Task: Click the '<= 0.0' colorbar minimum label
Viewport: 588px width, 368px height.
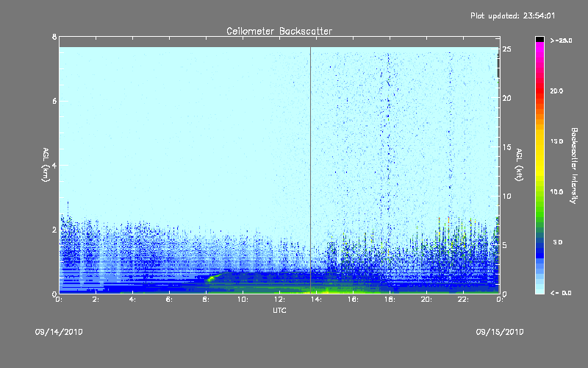Action: click(x=561, y=293)
